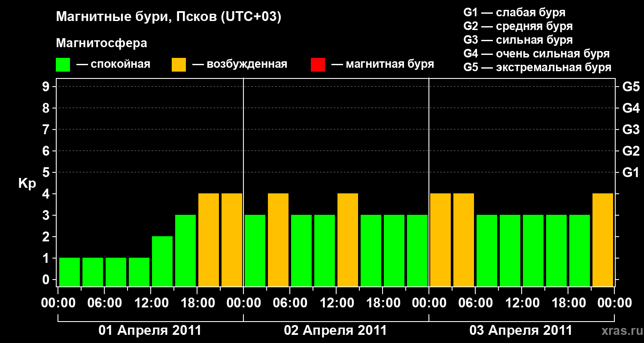Screen dimensions: 644x343
Task: Click the orange bar starting 21:00 on 01 Апреля
Action: [x=232, y=240]
